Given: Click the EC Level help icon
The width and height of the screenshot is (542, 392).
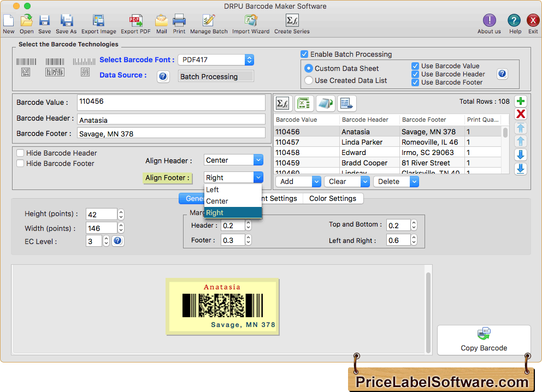Looking at the screenshot, I should [x=117, y=241].
